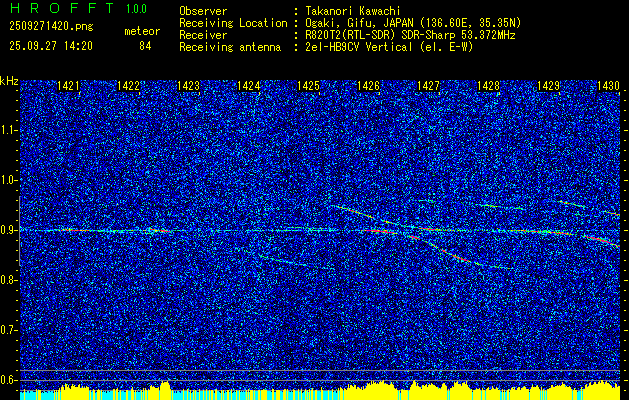This screenshot has height=400, width=629.
Task: Click the meteor label
Action: coord(142,31)
